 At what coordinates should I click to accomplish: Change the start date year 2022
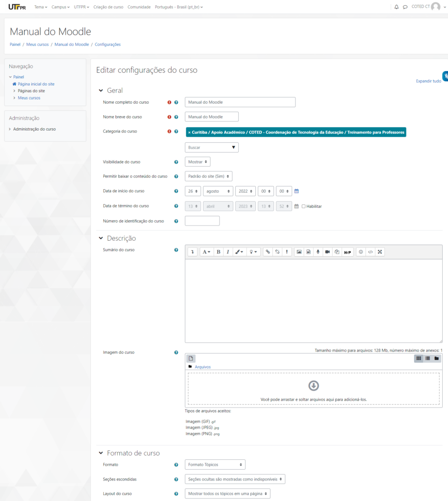245,191
